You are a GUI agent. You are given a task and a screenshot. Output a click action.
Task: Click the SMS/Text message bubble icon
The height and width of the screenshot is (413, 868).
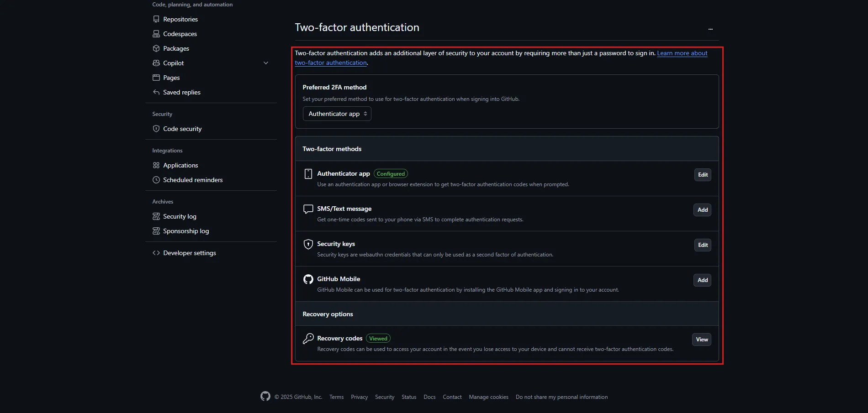point(308,209)
